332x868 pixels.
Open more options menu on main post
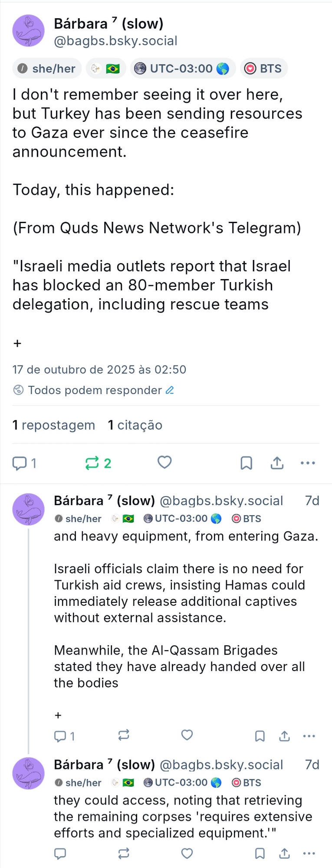(308, 463)
